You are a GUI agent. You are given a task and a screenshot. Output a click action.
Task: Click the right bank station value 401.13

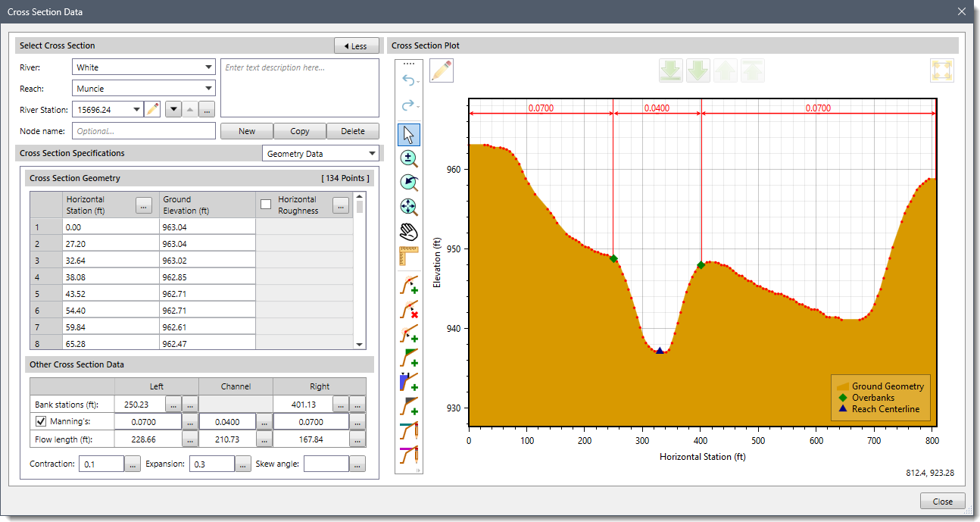(302, 404)
